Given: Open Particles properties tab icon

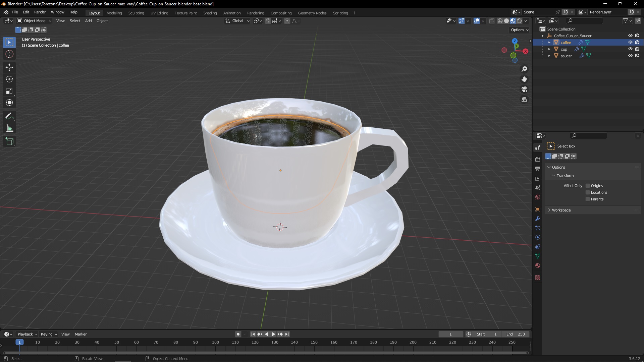Looking at the screenshot, I should click(x=538, y=228).
